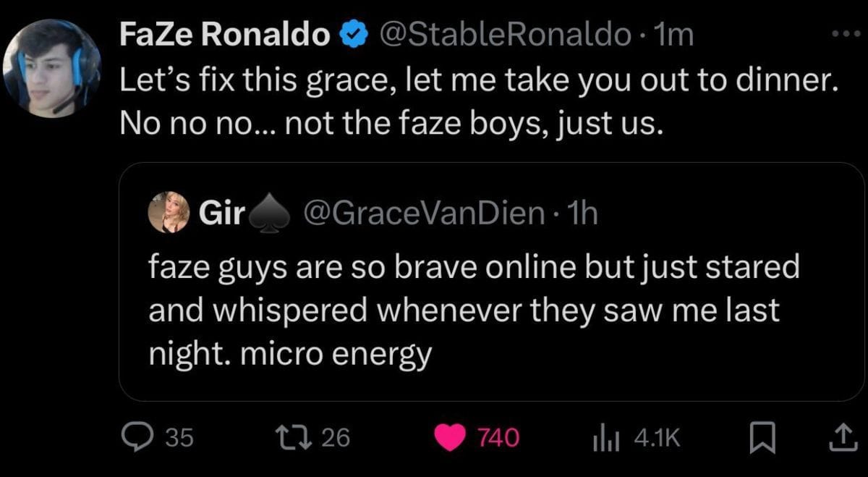Click the Gir display name

point(218,212)
